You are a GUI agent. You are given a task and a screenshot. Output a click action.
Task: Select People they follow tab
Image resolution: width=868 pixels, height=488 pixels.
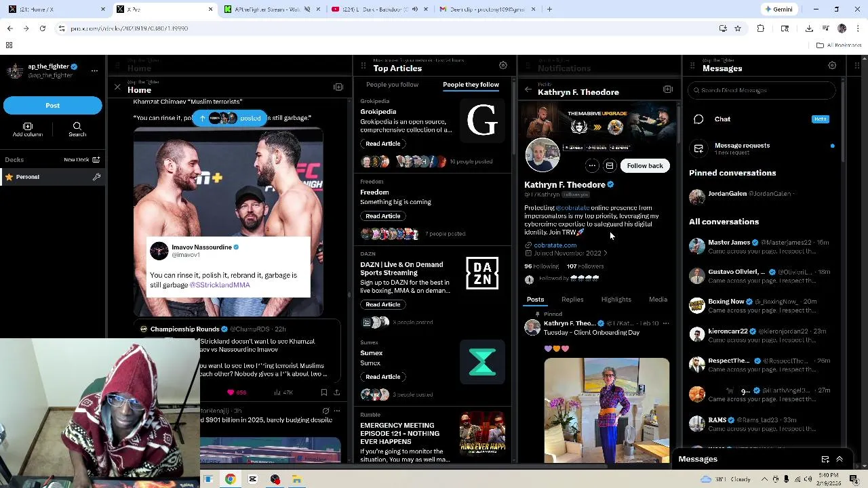tap(471, 85)
